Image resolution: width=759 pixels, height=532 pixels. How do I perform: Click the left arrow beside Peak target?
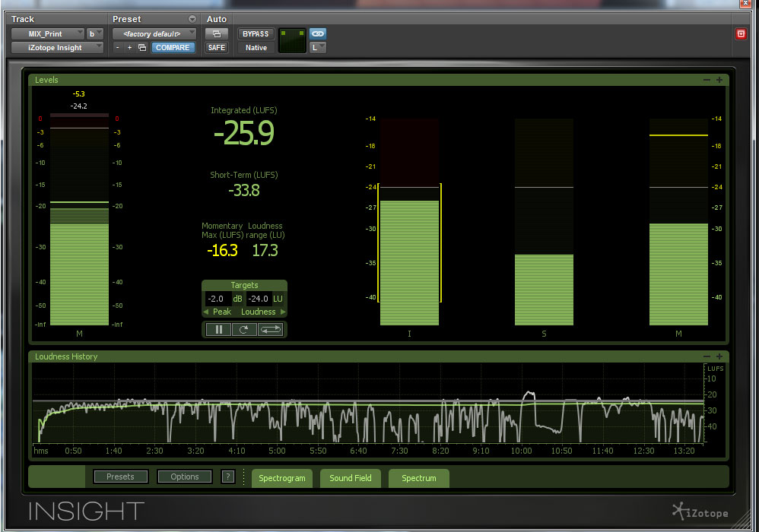206,312
